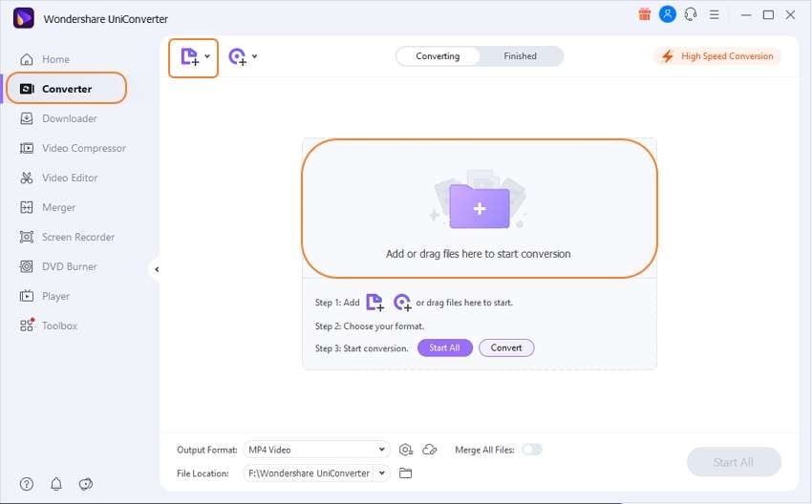812x504 pixels.
Task: Toggle Merge All Files switch
Action: point(532,450)
